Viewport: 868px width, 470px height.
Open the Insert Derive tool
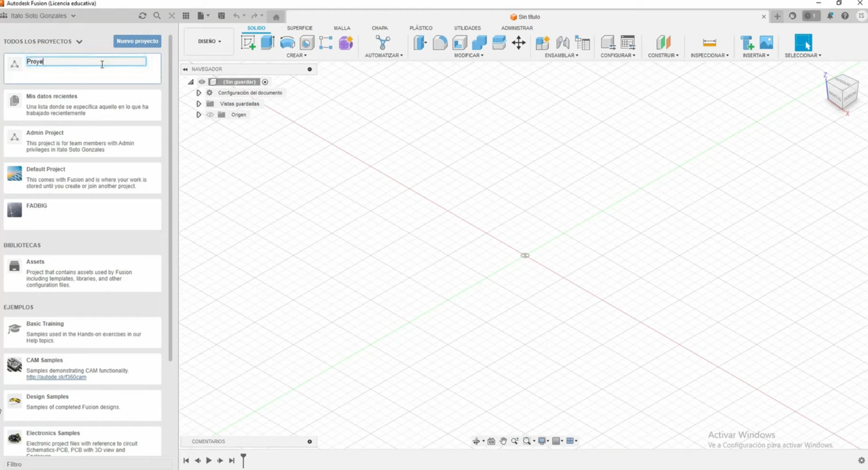[x=747, y=42]
